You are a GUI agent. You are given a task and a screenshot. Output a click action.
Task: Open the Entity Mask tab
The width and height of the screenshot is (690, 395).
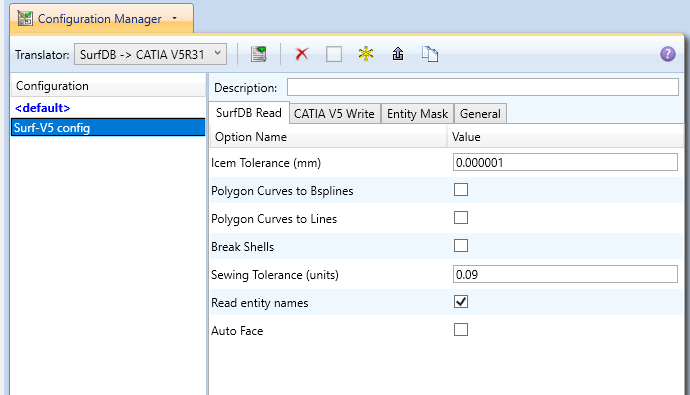tap(418, 114)
